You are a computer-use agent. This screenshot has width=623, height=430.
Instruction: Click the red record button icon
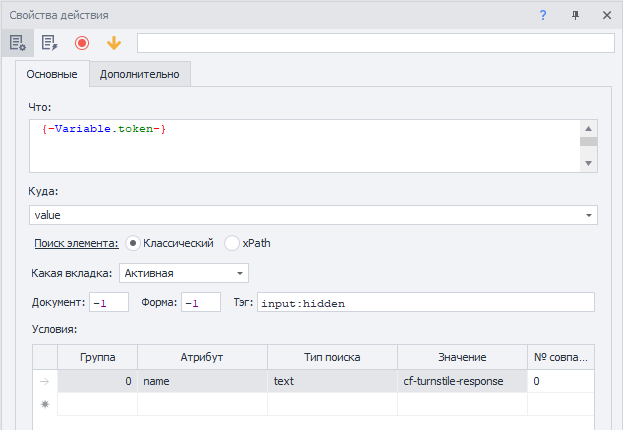click(x=82, y=43)
